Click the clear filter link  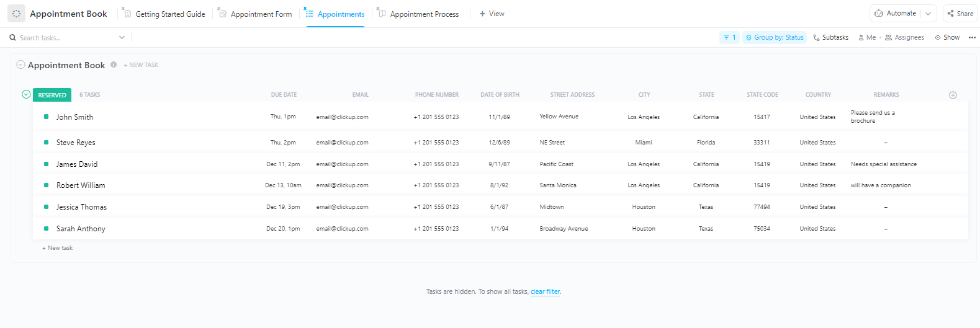click(546, 291)
